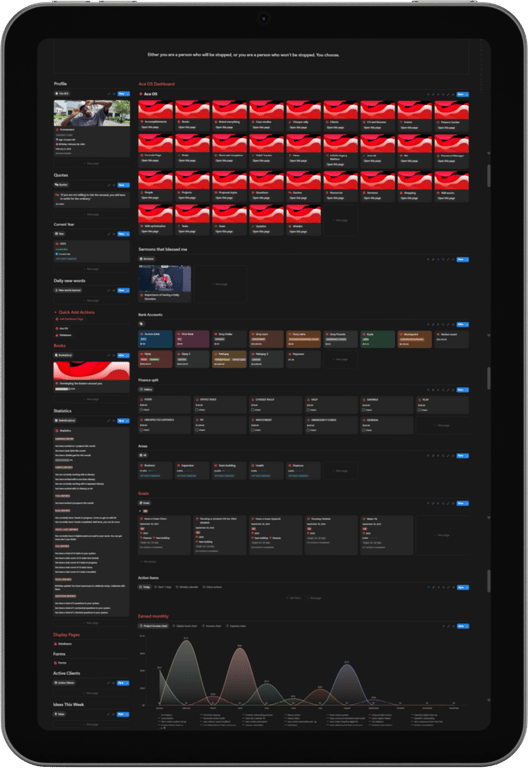The image size is (528, 768).
Task: Open the Finance split New dropdown arrow
Action: point(467,390)
